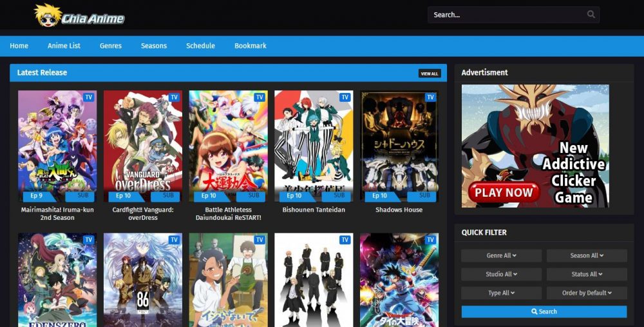Screen dimensions: 644x327
Task: Click the magnifier icon in search box
Action: (591, 14)
